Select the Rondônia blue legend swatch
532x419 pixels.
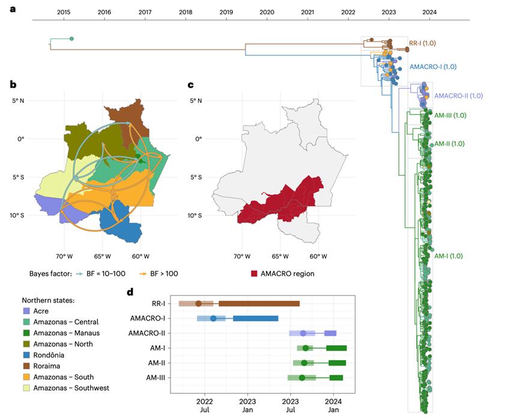[26, 355]
